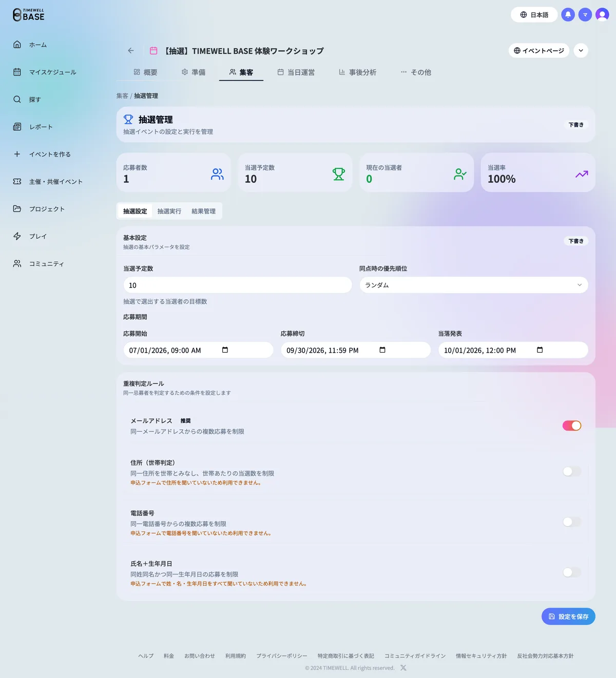This screenshot has width=616, height=678.
Task: Open the 利用規約 footer link
Action: [x=236, y=656]
